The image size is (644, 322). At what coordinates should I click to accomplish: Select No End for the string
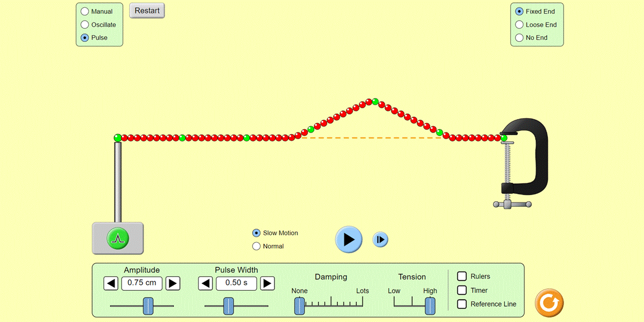coord(519,37)
